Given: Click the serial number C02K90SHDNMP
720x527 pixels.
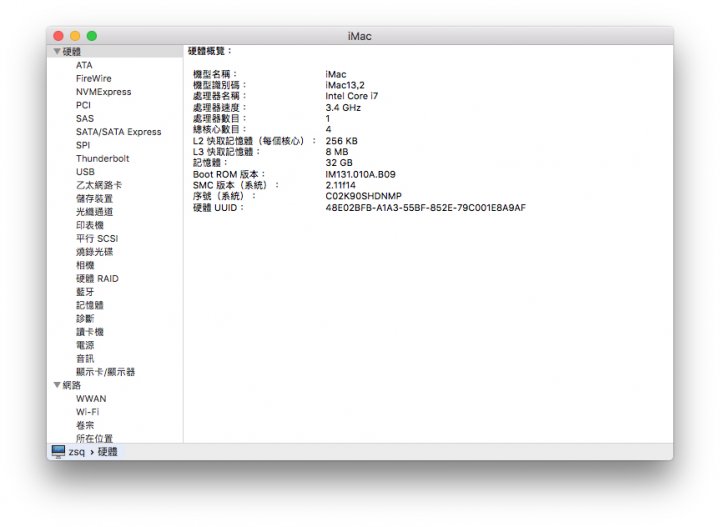Looking at the screenshot, I should click(364, 196).
